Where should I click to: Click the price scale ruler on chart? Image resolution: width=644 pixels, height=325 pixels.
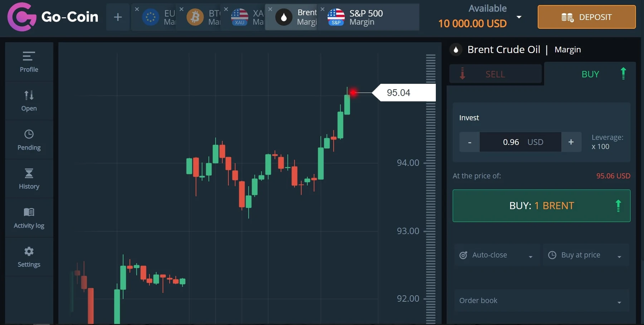(x=431, y=189)
